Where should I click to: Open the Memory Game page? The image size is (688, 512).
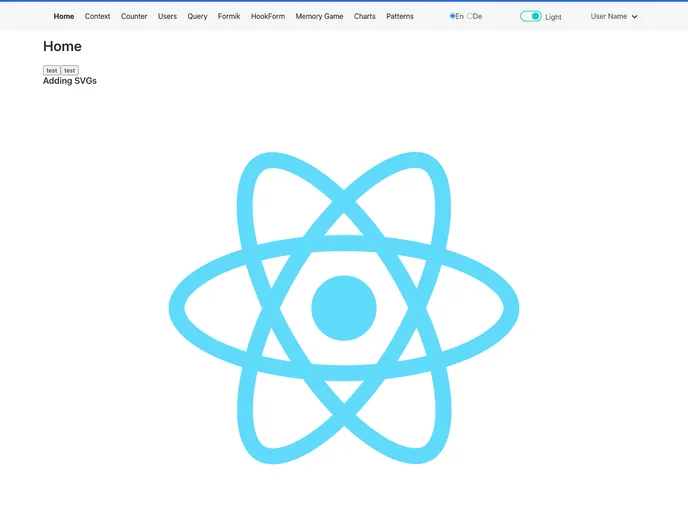coord(319,17)
